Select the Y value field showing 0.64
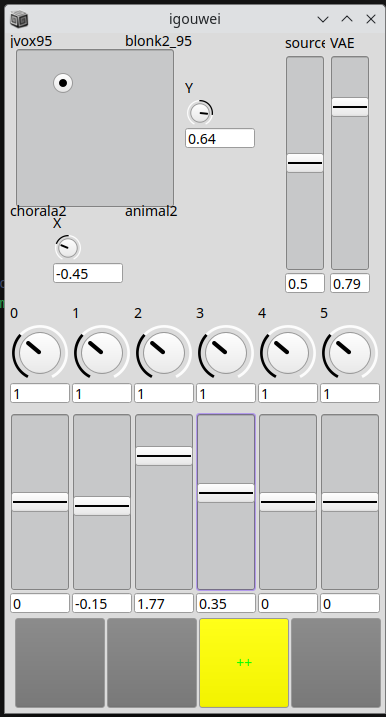Screen dimensions: 386x717 point(220,138)
